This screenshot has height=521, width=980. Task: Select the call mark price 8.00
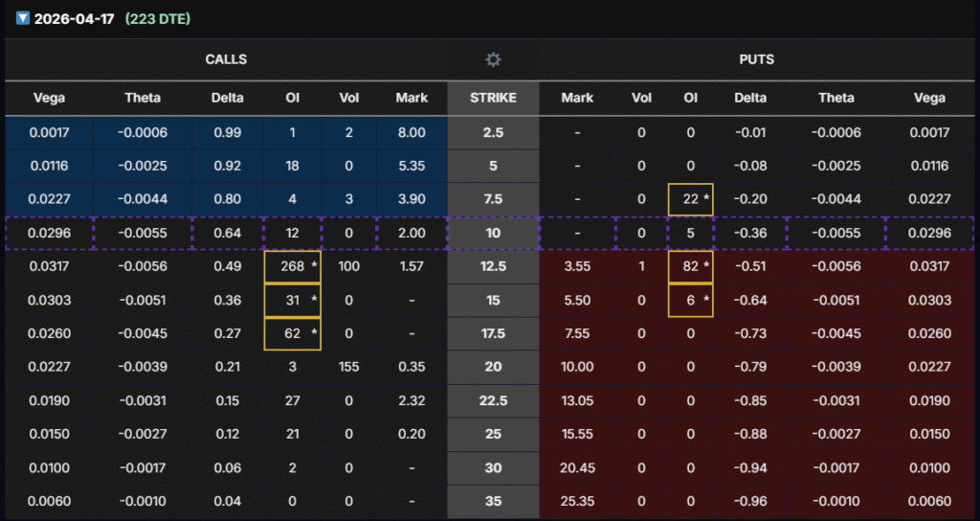(x=412, y=133)
